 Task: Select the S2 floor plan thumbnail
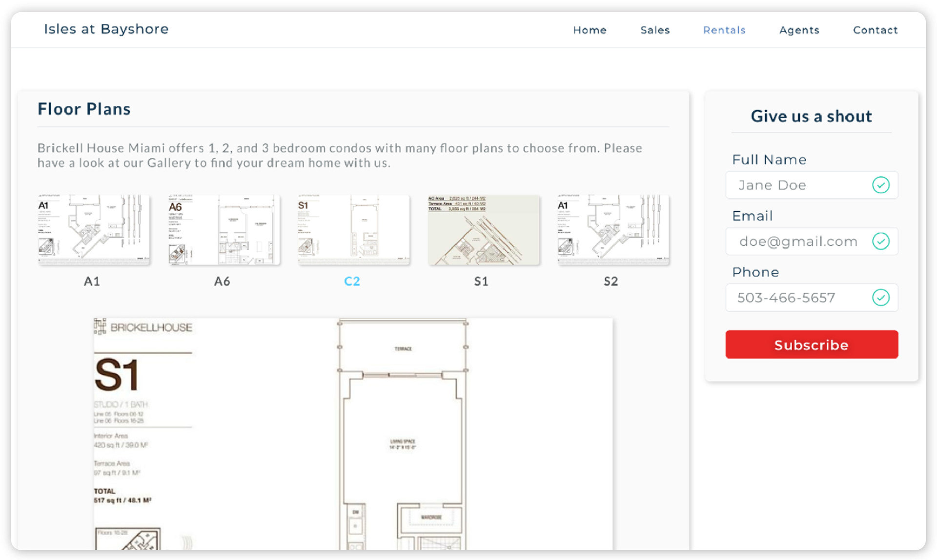pos(613,230)
